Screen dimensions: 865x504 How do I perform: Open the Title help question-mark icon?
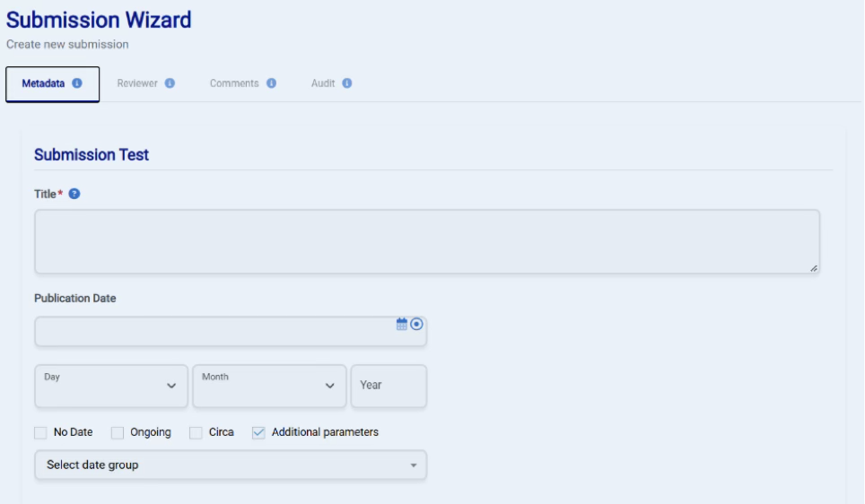(74, 194)
